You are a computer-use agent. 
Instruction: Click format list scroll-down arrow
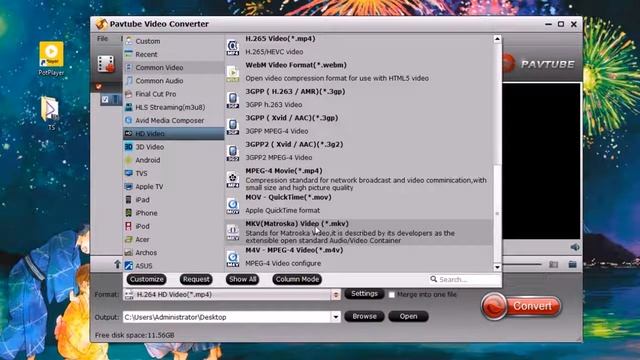tap(497, 267)
